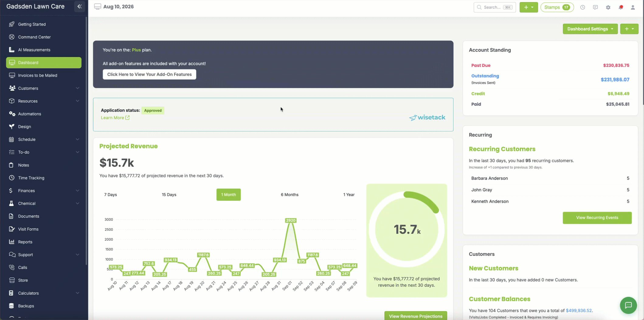Viewport: 644px width, 320px height.
Task: Open settings gear icon in top bar
Action: [x=608, y=7]
